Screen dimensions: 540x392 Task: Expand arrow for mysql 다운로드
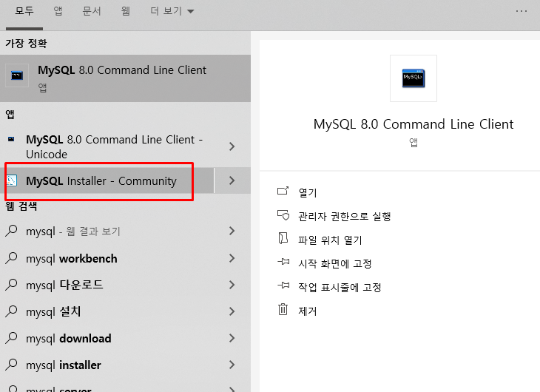click(232, 285)
